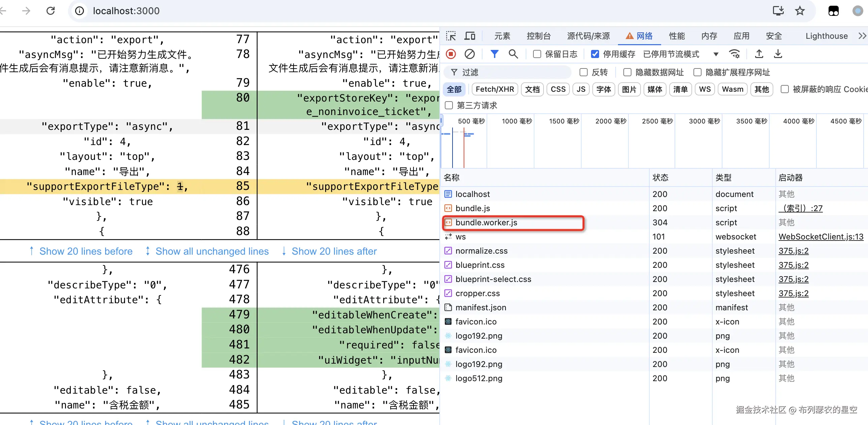Expand Show all unchanged lines
Viewport: 868px width, 425px height.
(212, 251)
